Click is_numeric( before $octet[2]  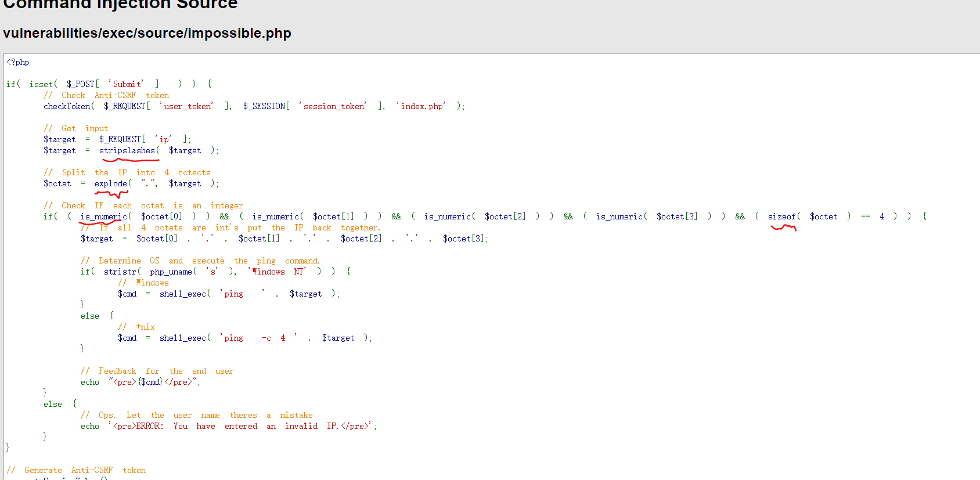[450, 216]
